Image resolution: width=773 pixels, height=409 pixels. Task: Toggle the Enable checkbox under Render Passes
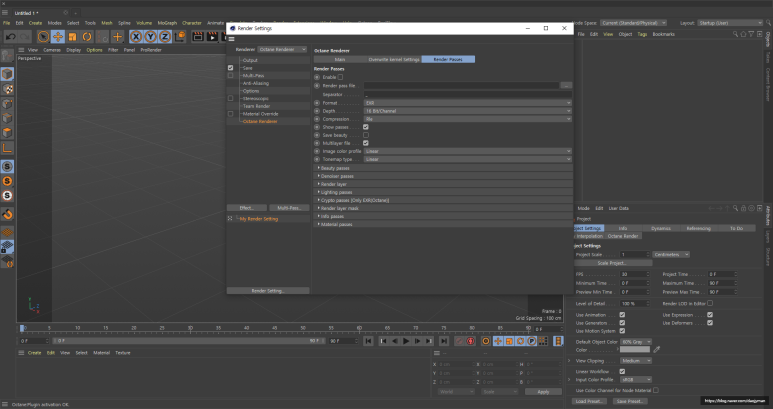click(x=340, y=77)
